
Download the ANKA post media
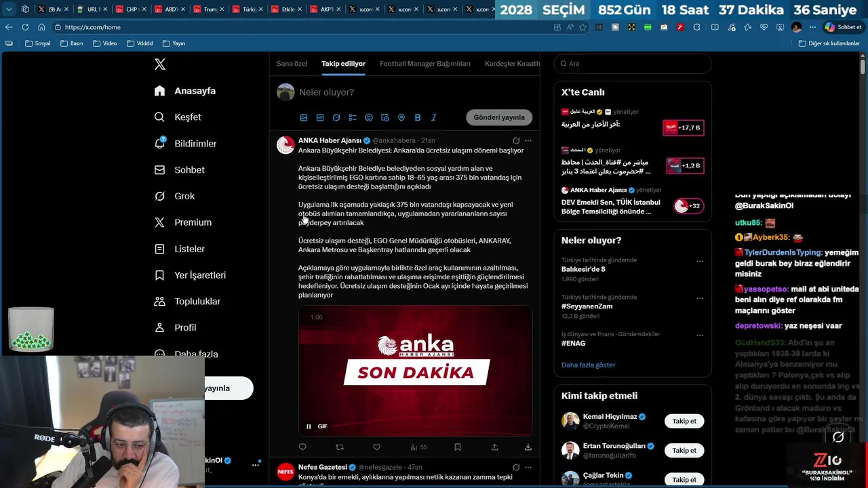click(x=528, y=447)
